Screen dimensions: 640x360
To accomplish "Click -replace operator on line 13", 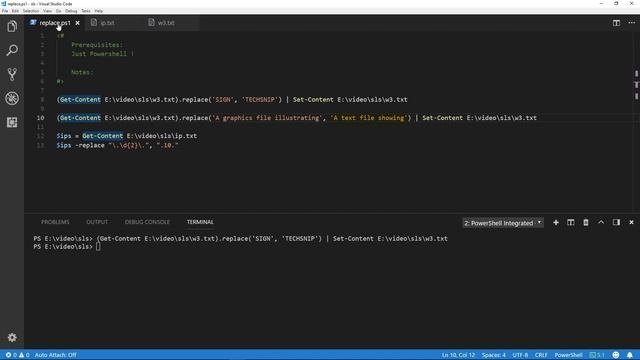I will point(90,145).
